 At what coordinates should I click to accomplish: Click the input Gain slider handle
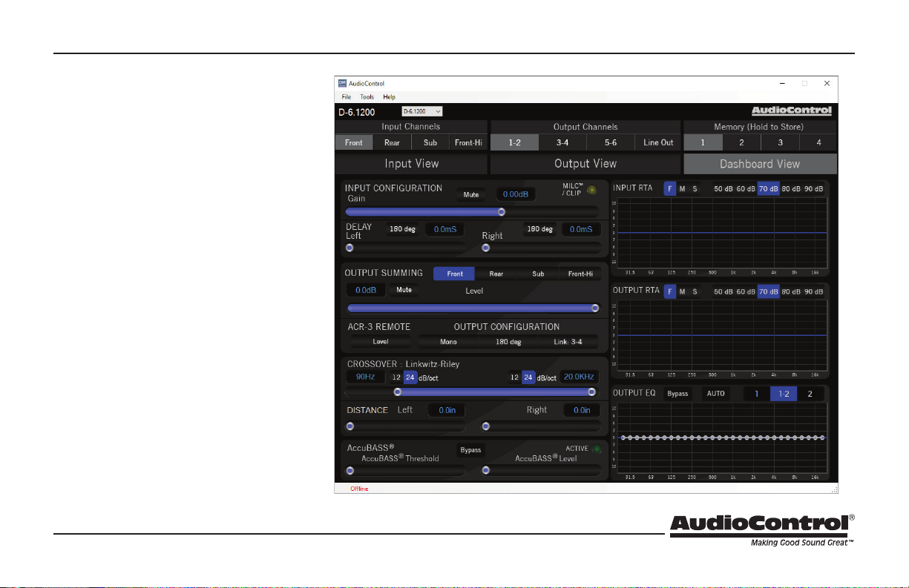click(x=502, y=211)
